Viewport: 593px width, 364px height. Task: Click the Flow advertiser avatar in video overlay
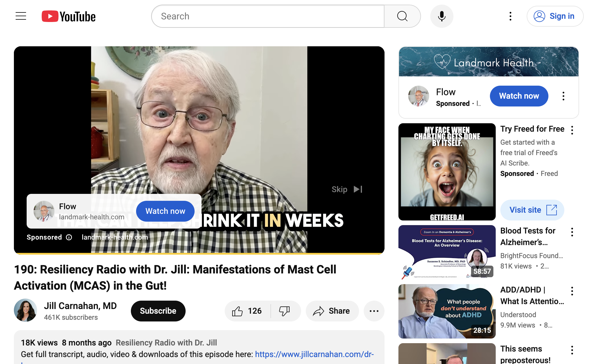point(44,211)
